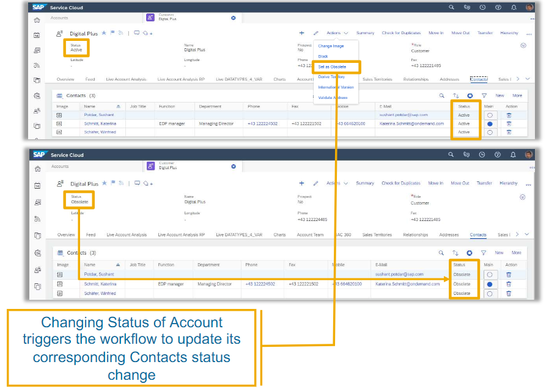Image resolution: width=549 pixels, height=392 pixels.
Task: Close the Digital Plus tab in the upper window
Action: click(234, 18)
